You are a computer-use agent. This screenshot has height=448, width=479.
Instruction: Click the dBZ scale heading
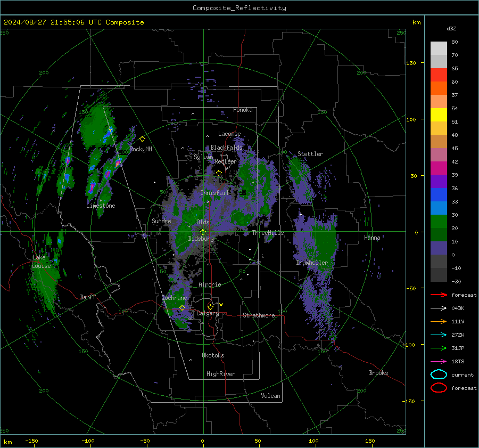click(x=451, y=29)
